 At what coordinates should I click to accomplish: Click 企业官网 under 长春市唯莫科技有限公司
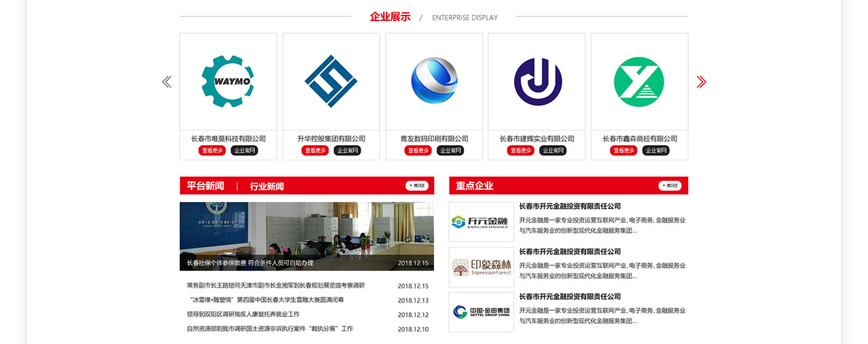(x=244, y=151)
